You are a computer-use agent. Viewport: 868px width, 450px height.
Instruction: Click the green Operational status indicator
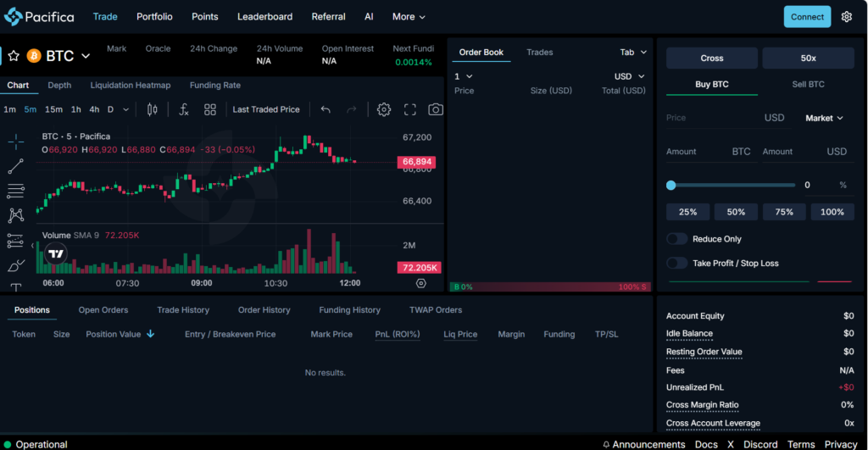coord(8,444)
